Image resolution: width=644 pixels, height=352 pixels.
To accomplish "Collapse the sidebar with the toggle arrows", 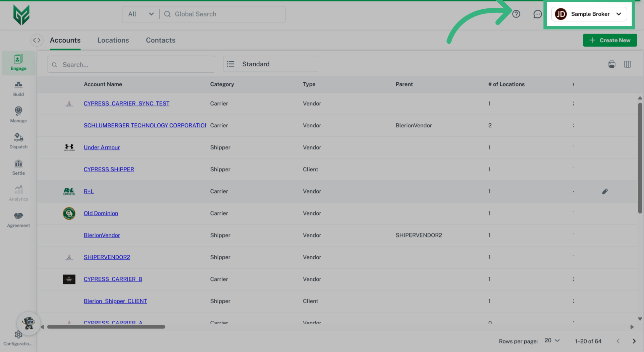I will pos(37,40).
